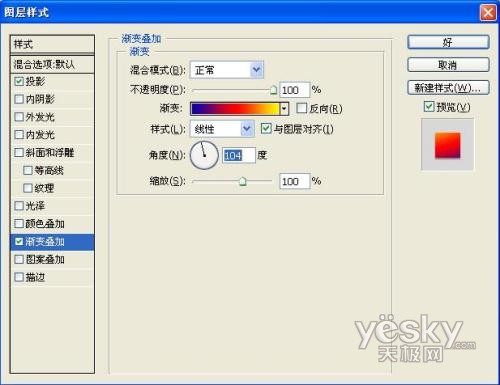The width and height of the screenshot is (500, 385).
Task: Uncheck the 渐变叠加 gradient overlay checkbox
Action: [x=19, y=242]
